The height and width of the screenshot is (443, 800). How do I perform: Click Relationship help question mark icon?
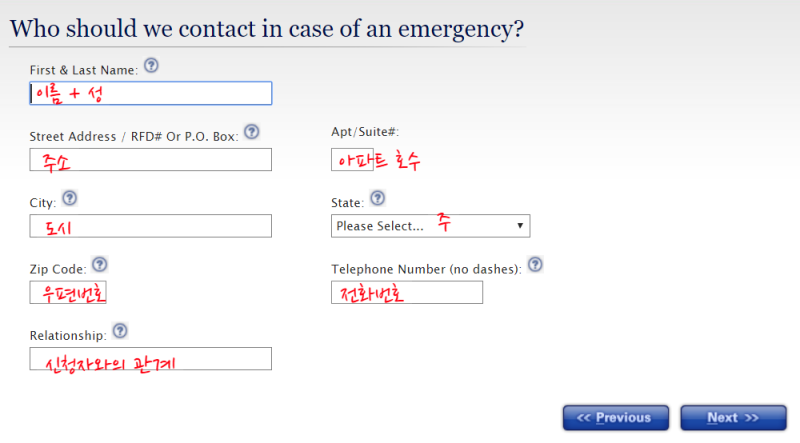(120, 331)
